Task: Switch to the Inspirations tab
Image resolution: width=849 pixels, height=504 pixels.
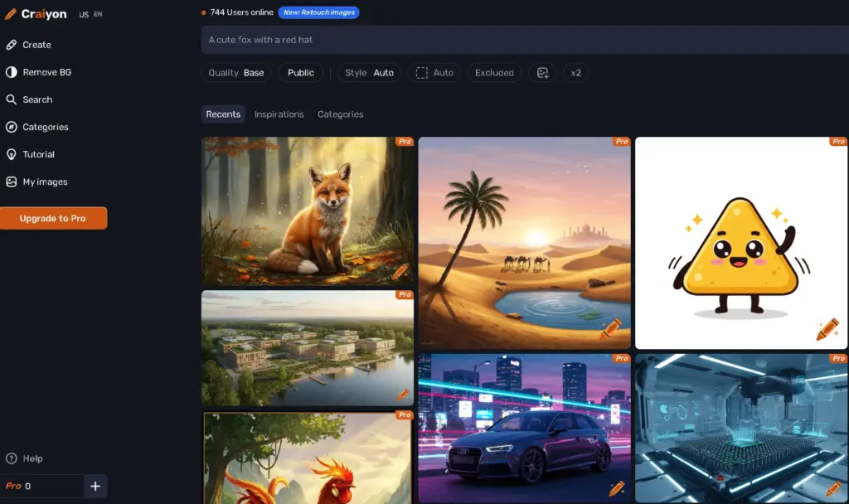Action: 279,114
